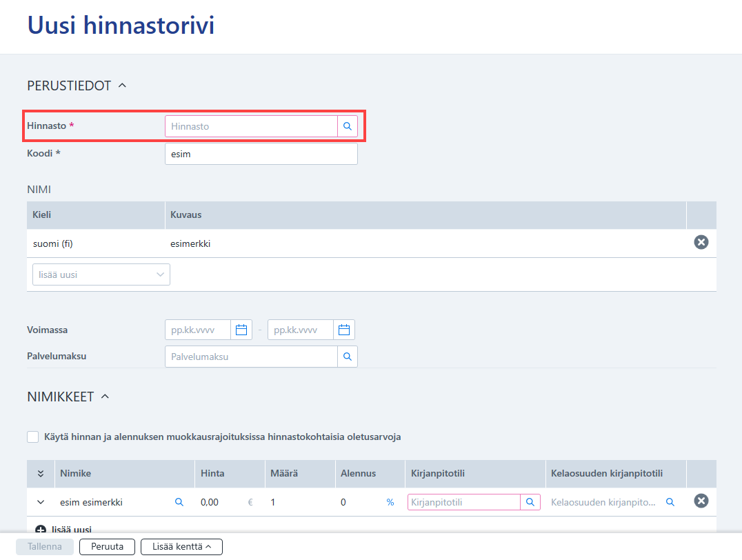The height and width of the screenshot is (560, 742).
Task: Open the lisää uusi language dropdown
Action: click(x=101, y=274)
